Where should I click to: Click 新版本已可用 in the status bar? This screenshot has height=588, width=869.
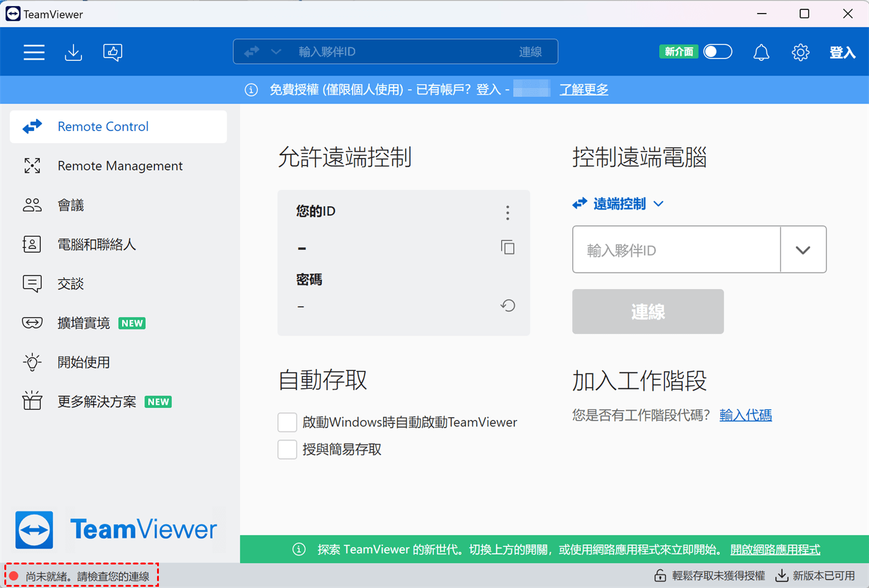point(816,576)
